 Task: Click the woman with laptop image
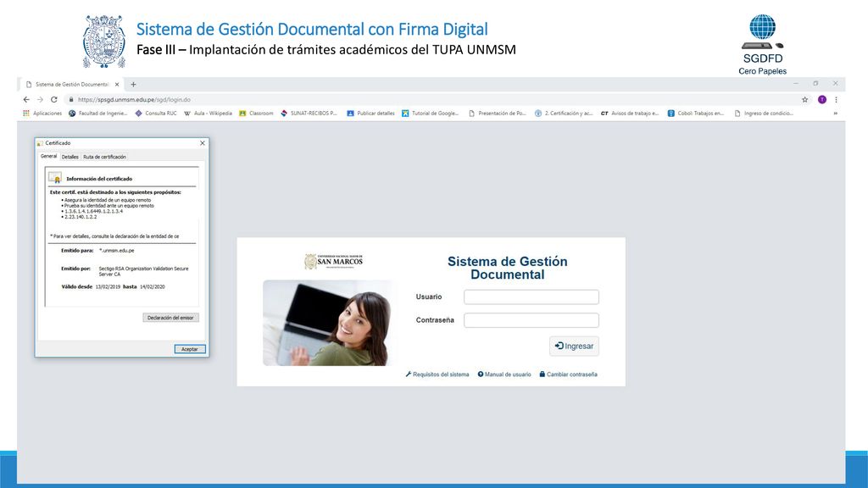coord(327,323)
